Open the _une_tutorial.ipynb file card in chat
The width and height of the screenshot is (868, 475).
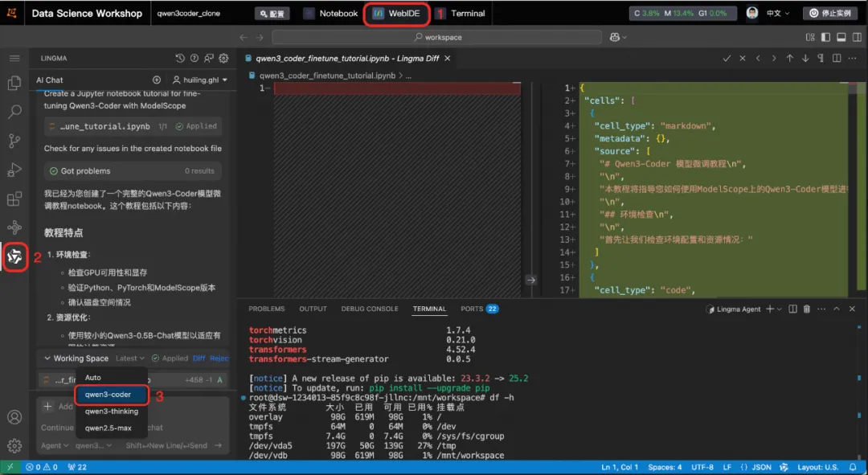coord(133,126)
